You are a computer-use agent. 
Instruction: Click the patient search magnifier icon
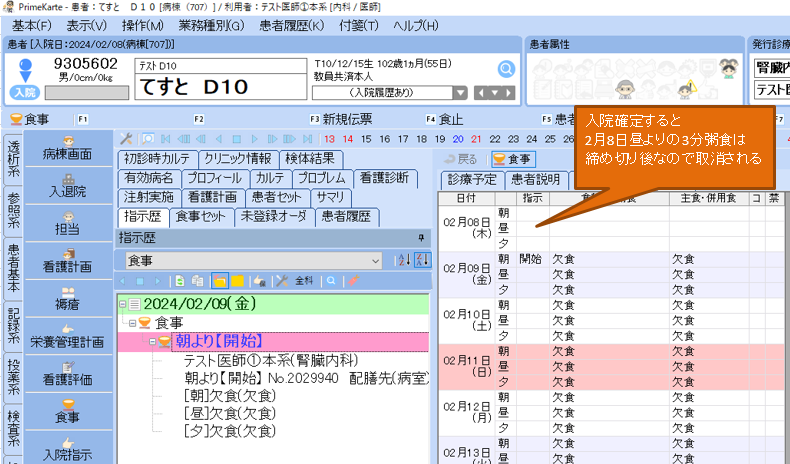506,69
